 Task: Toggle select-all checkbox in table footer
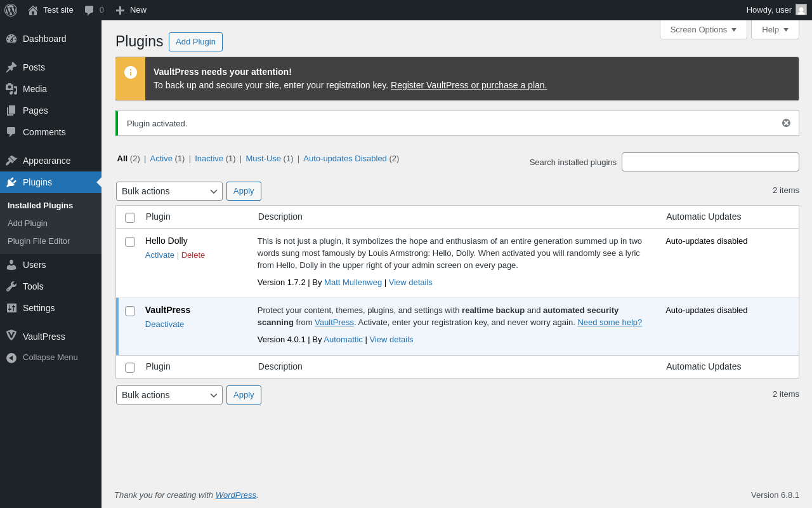(130, 368)
